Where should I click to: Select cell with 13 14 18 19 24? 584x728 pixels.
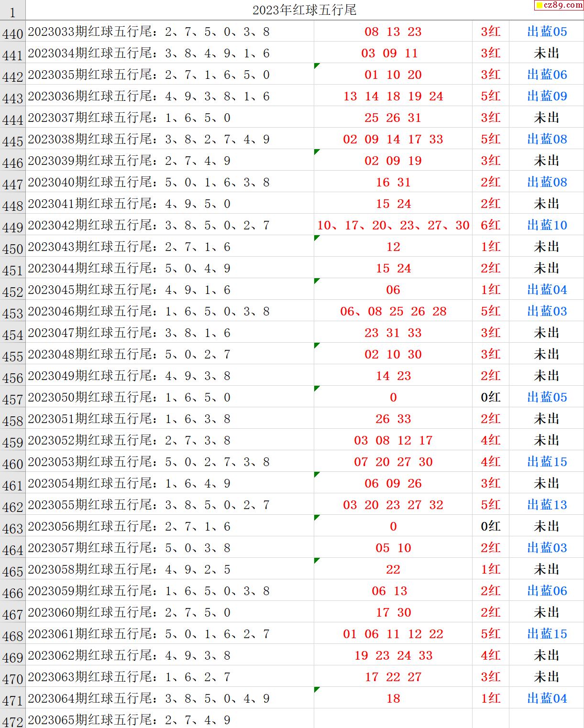point(393,96)
